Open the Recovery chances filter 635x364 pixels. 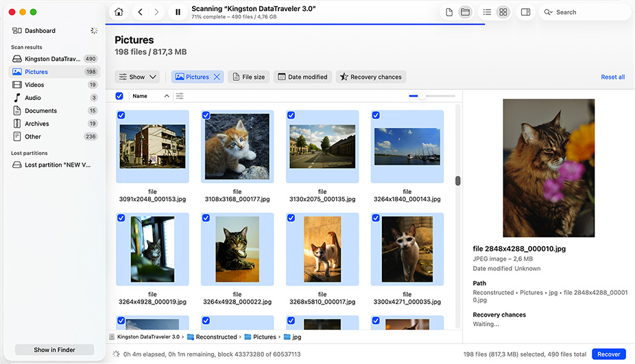click(371, 77)
